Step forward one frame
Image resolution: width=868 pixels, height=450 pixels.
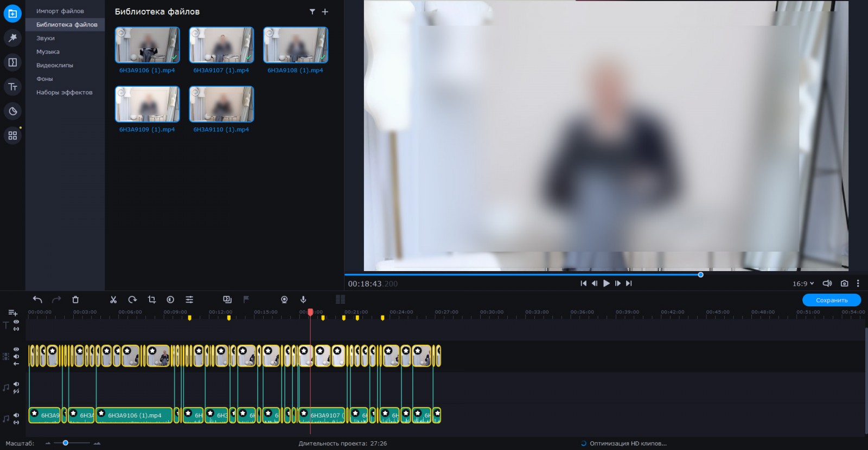click(x=618, y=284)
